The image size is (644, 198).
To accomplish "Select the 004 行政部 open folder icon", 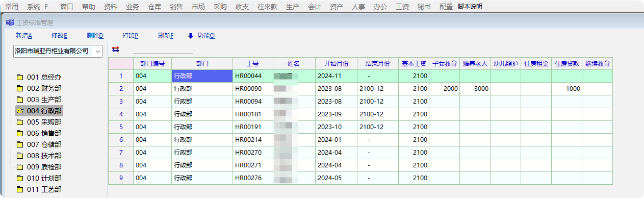I will (20, 111).
